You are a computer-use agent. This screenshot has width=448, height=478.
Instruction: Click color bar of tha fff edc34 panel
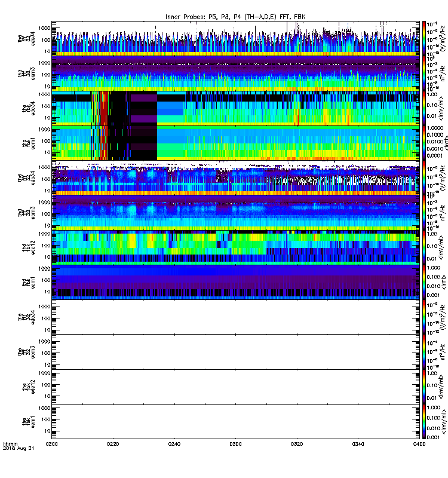point(424,38)
